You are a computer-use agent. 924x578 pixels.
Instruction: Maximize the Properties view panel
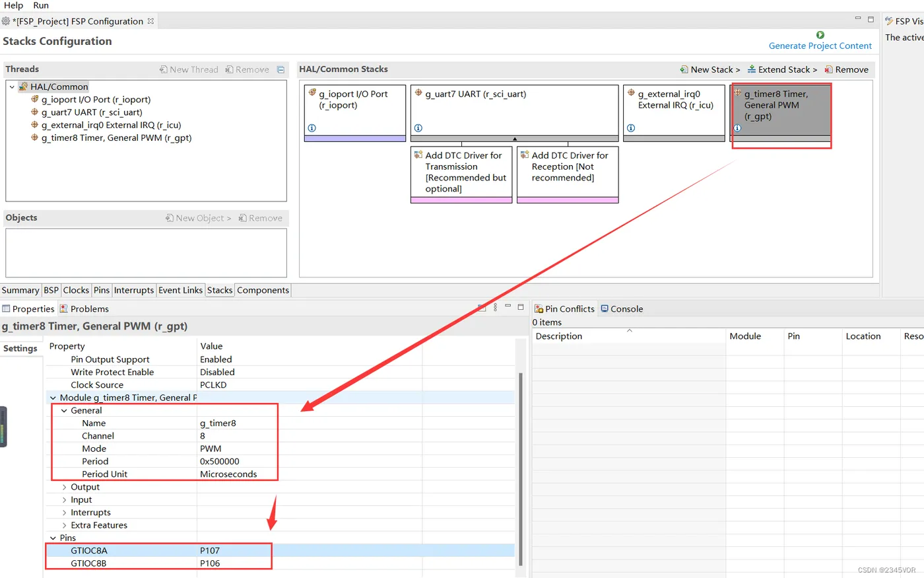521,307
